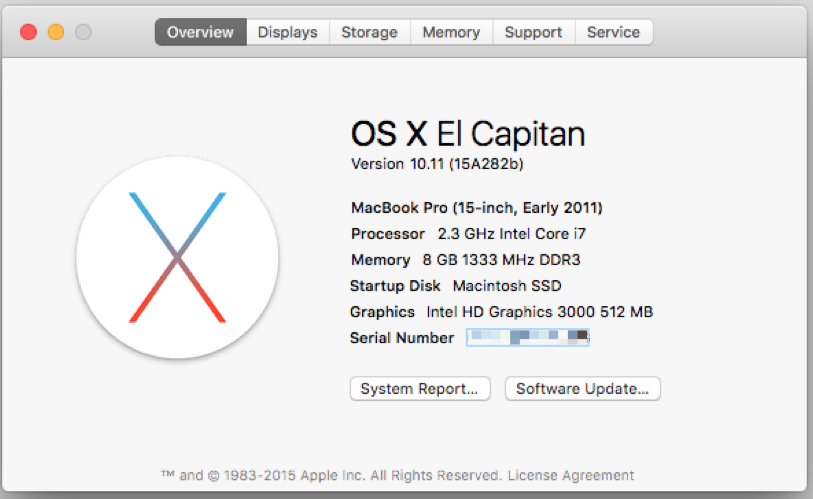This screenshot has width=813, height=499.
Task: Click the OS X El Capitan logo
Action: click(177, 257)
